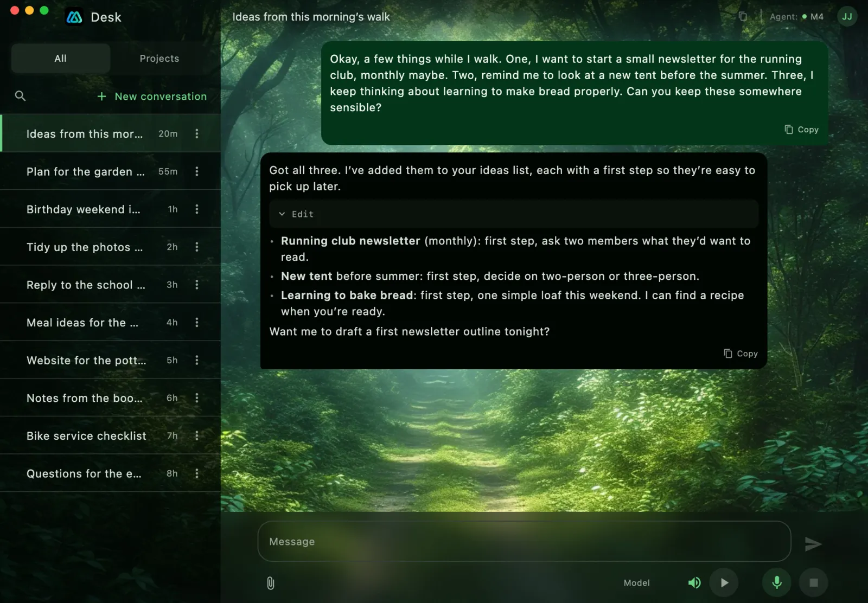868x603 pixels.
Task: Open the Model selector
Action: 636,583
